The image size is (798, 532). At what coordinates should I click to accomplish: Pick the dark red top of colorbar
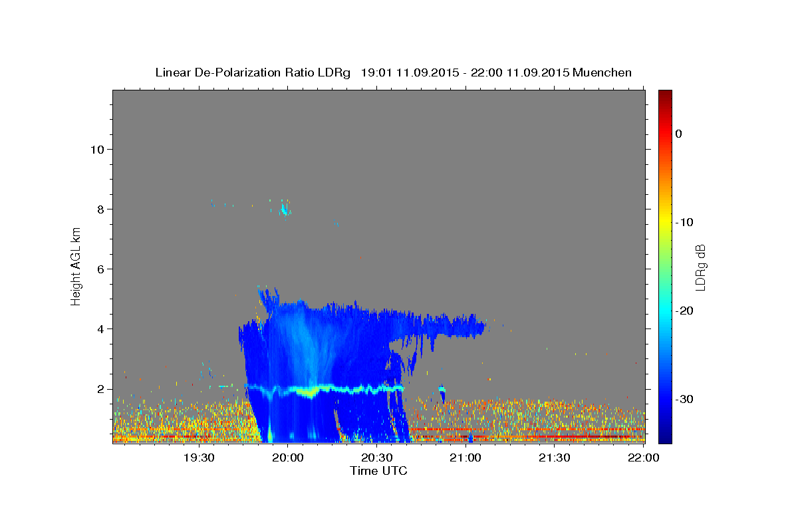click(665, 94)
